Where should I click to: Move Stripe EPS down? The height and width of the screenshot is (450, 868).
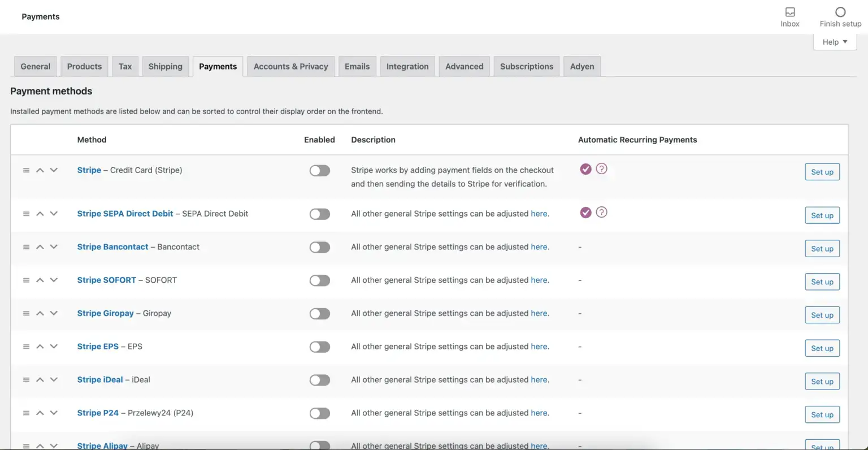click(x=54, y=347)
